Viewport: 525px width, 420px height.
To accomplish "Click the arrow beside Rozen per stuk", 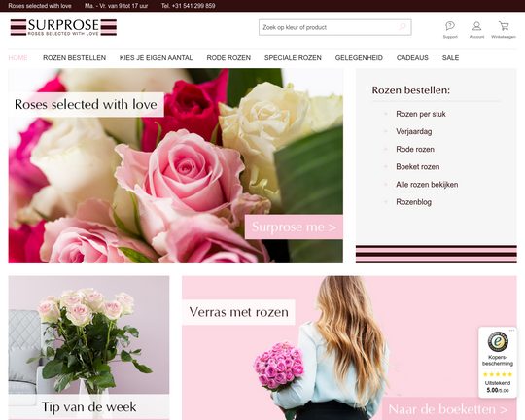I will coord(385,114).
